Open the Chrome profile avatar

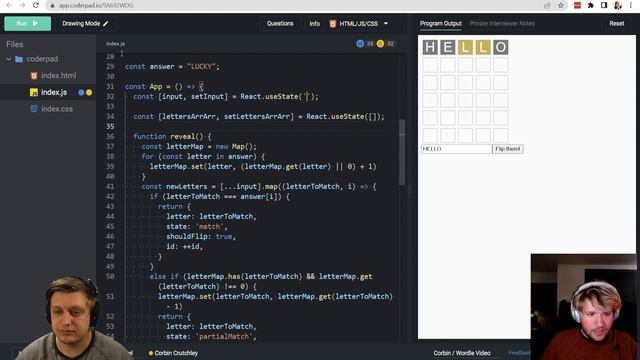click(618, 5)
